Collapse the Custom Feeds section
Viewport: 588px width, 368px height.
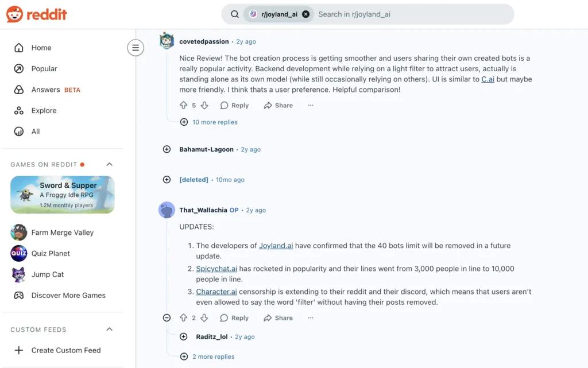109,330
